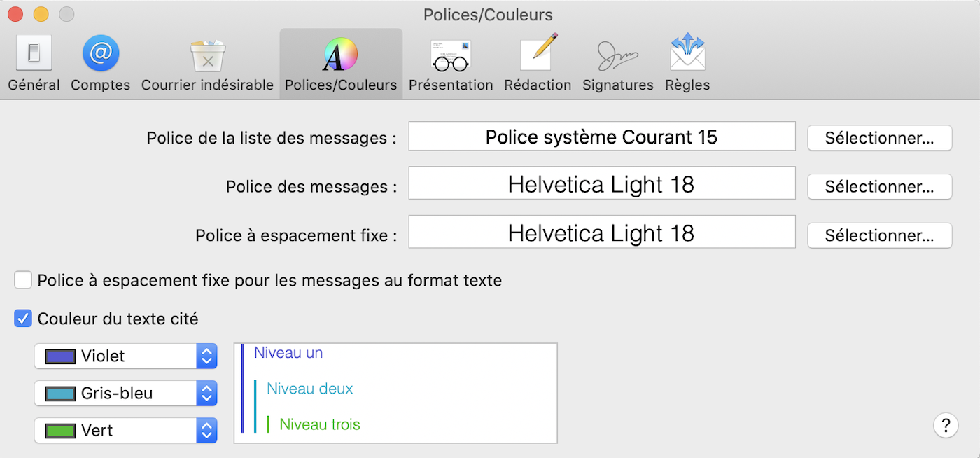Screen dimensions: 980x458
Task: Open Présentation glasses icon
Action: click(450, 55)
